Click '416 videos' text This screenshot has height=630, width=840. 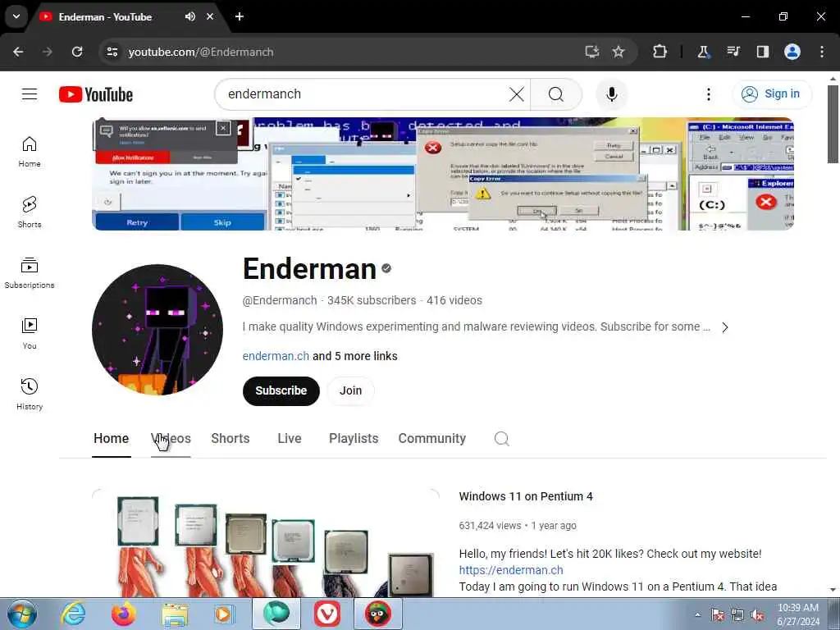pos(454,300)
